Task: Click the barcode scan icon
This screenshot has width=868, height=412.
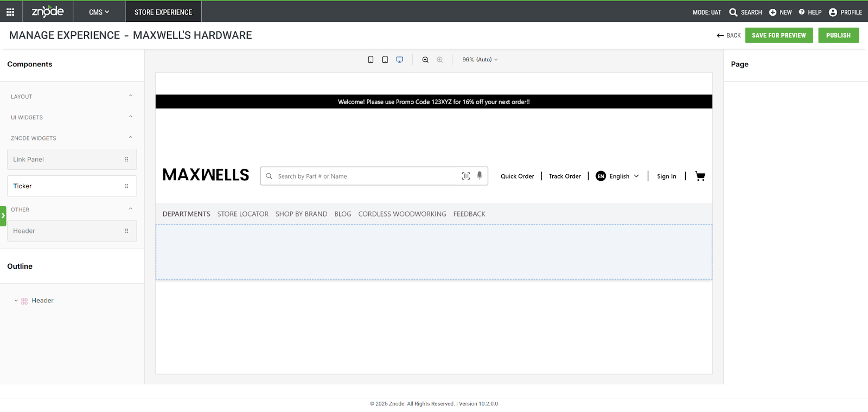Action: pyautogui.click(x=466, y=176)
